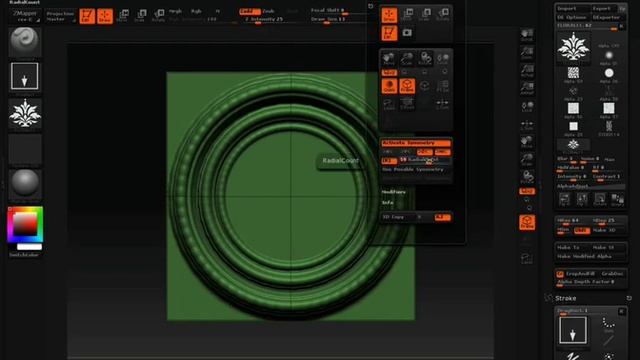
Task: Click the snapshot camera icon
Action: coord(407,33)
